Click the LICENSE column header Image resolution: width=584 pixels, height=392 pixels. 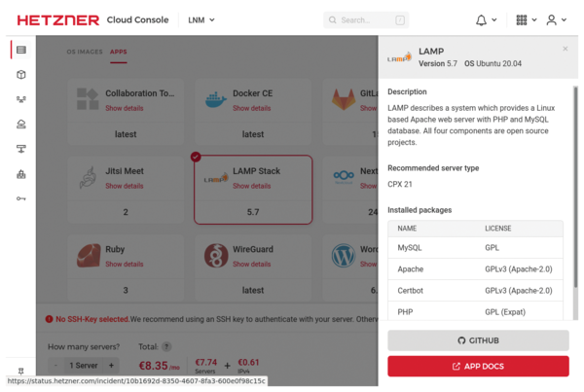(x=498, y=229)
